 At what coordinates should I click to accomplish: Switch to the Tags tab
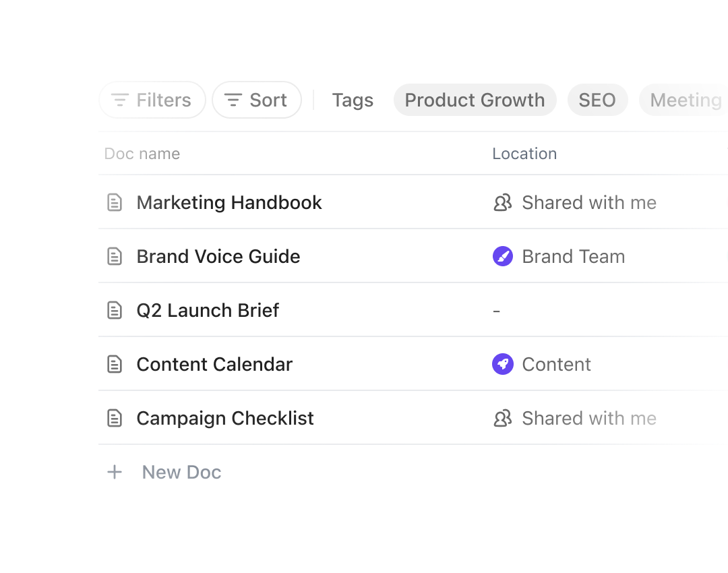coord(353,100)
